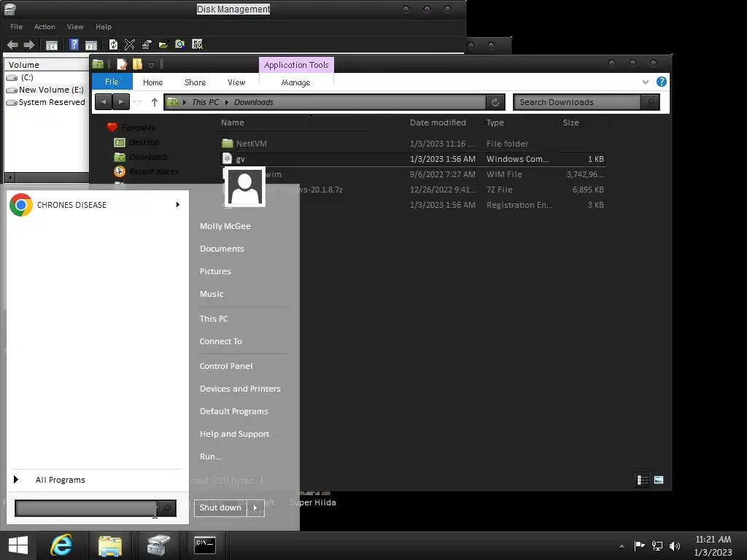Click the Refresh icon in Disk Management toolbar
Screen dimensions: 747x560
pyautogui.click(x=113, y=44)
